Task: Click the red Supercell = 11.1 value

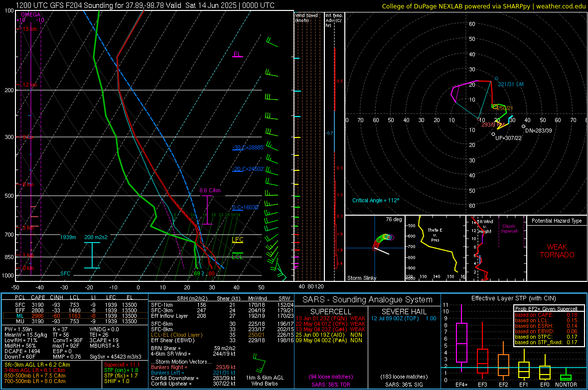Action: (x=122, y=365)
